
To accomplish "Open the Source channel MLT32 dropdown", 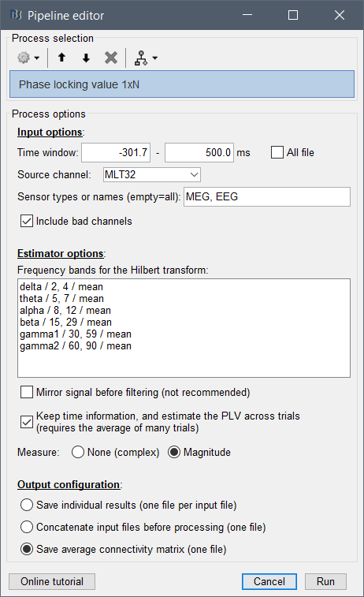I will click(x=152, y=174).
